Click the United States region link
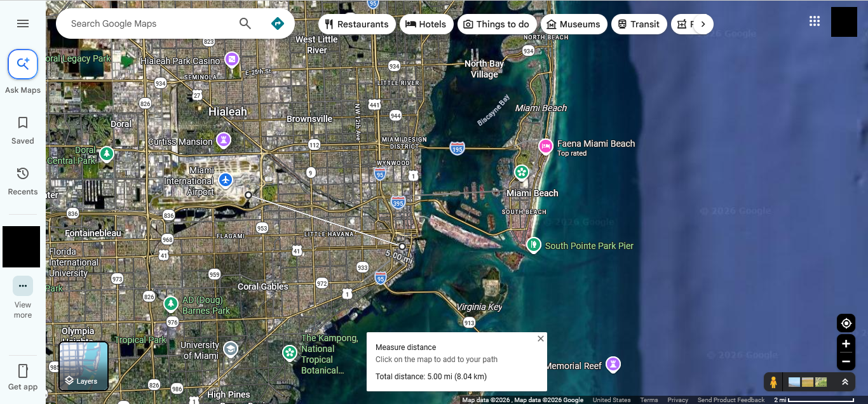This screenshot has height=404, width=868. pyautogui.click(x=611, y=400)
